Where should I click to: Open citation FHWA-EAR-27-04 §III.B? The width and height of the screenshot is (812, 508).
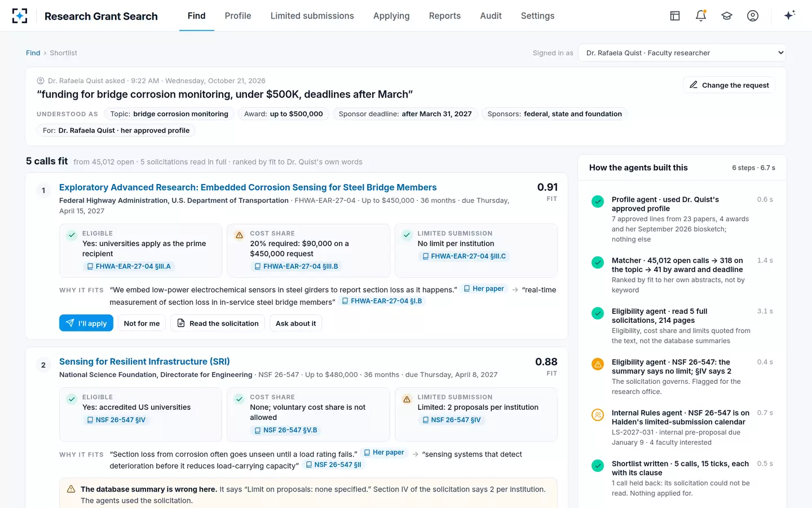[x=297, y=266]
